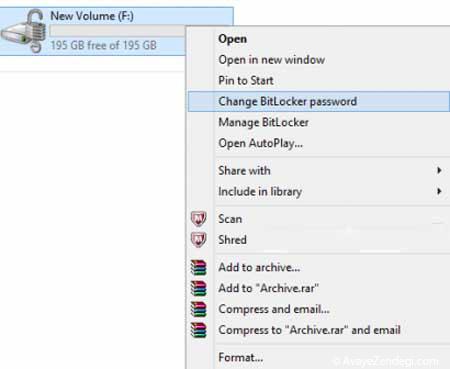Click the drive capacity usage bar
450x369 pixels.
point(117,31)
